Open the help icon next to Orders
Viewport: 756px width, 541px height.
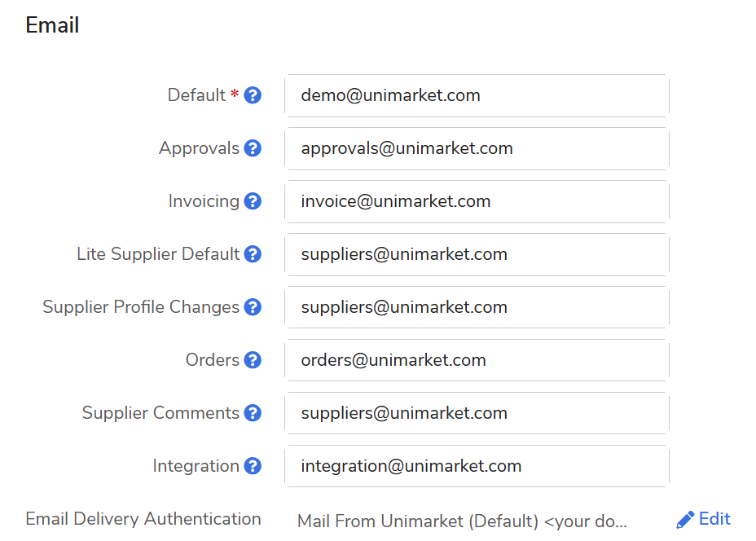tap(253, 360)
